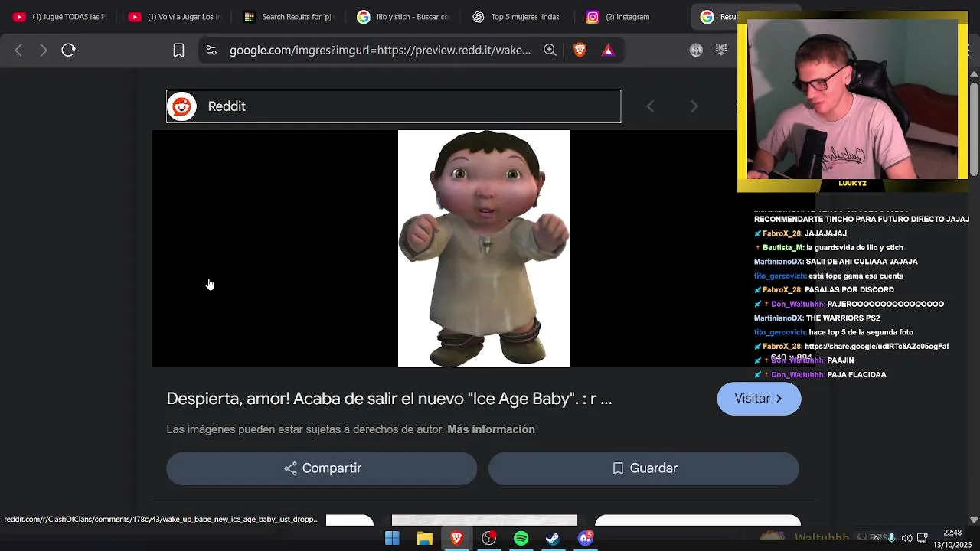Screen dimensions: 980x551
Task: Click the Ice Age Baby image
Action: coord(484,249)
